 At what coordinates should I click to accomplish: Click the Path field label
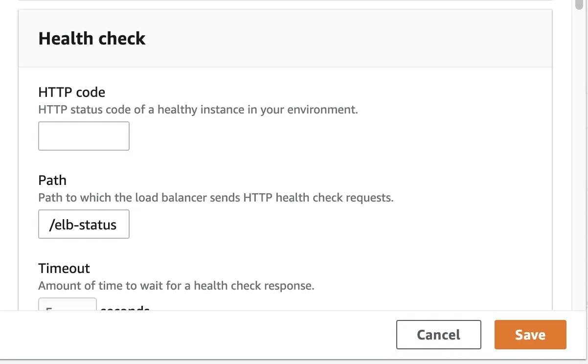[x=52, y=180]
